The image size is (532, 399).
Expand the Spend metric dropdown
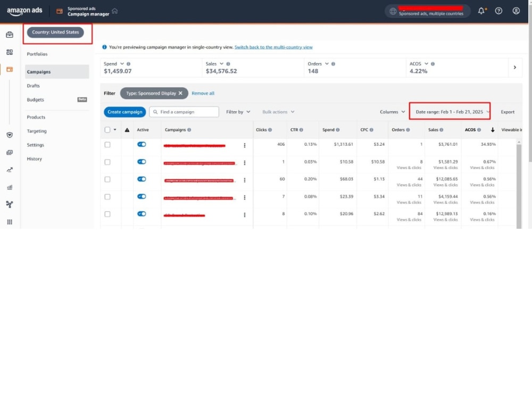click(x=122, y=64)
